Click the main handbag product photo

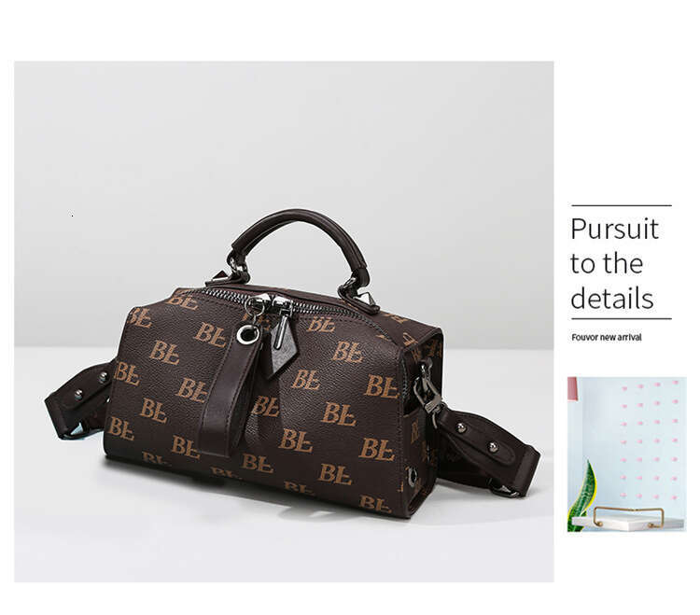click(284, 321)
